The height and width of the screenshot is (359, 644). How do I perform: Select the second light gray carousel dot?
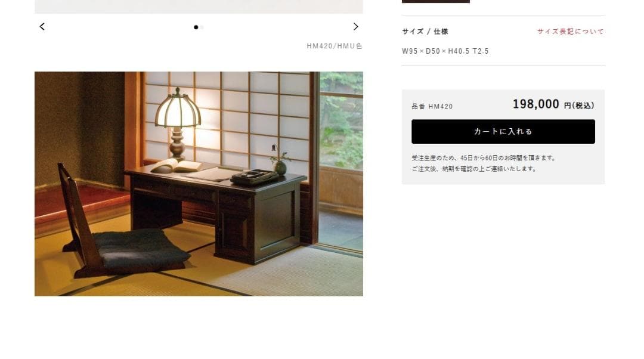point(202,27)
